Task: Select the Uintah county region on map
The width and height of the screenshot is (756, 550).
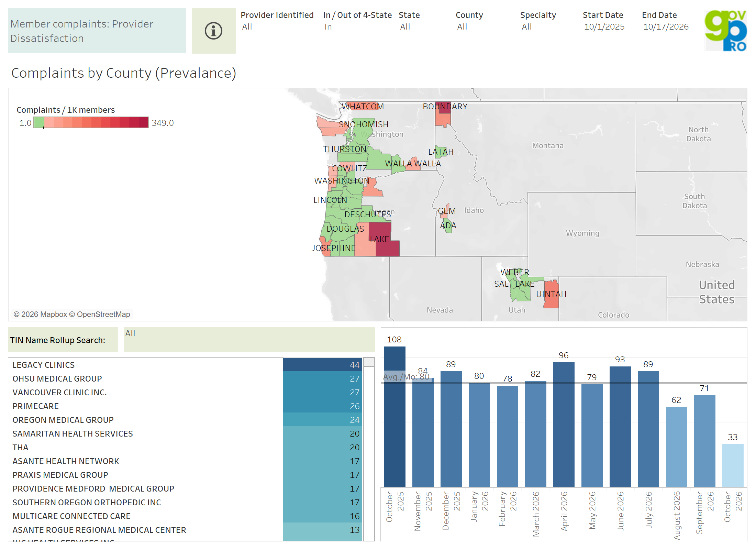Action: (551, 294)
